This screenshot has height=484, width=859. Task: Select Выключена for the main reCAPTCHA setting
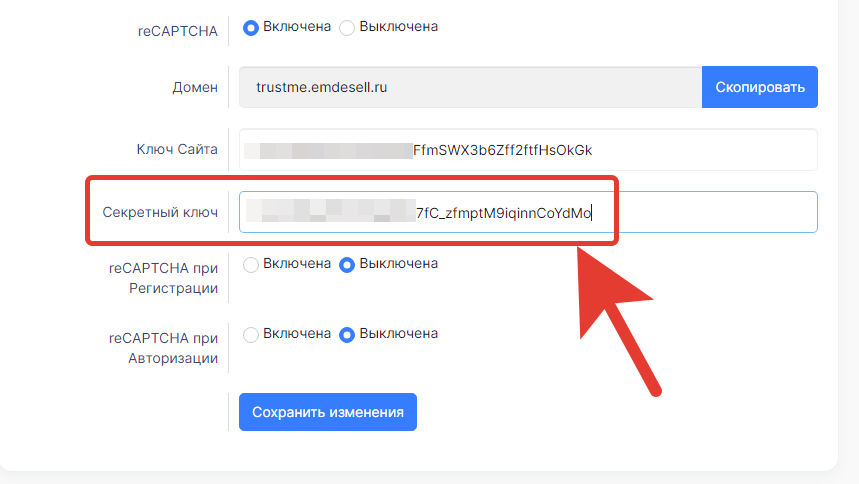[x=347, y=27]
